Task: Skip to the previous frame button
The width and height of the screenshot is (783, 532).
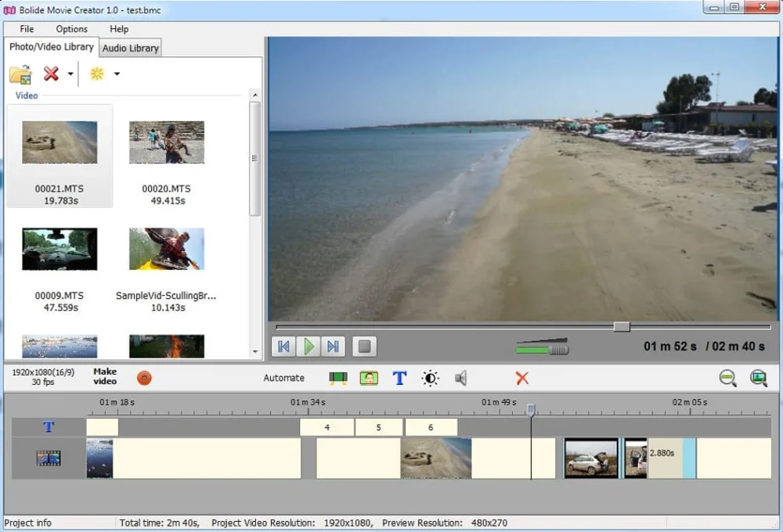Action: 284,346
